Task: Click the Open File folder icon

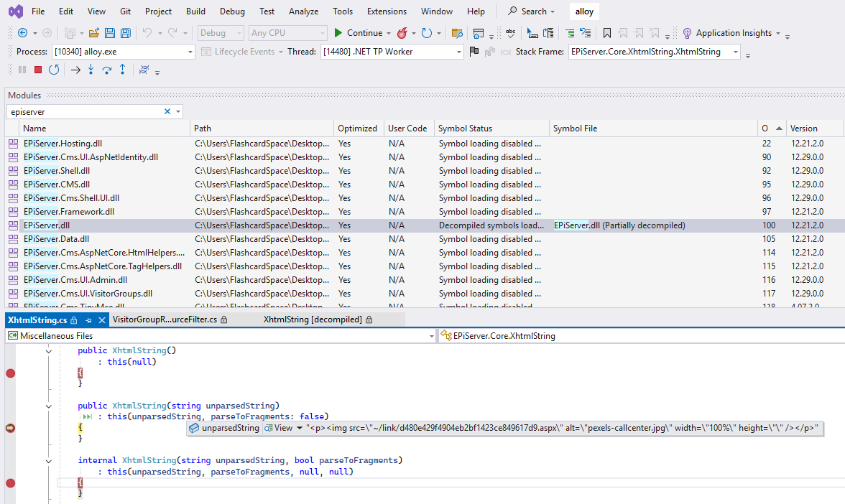Action: point(93,33)
